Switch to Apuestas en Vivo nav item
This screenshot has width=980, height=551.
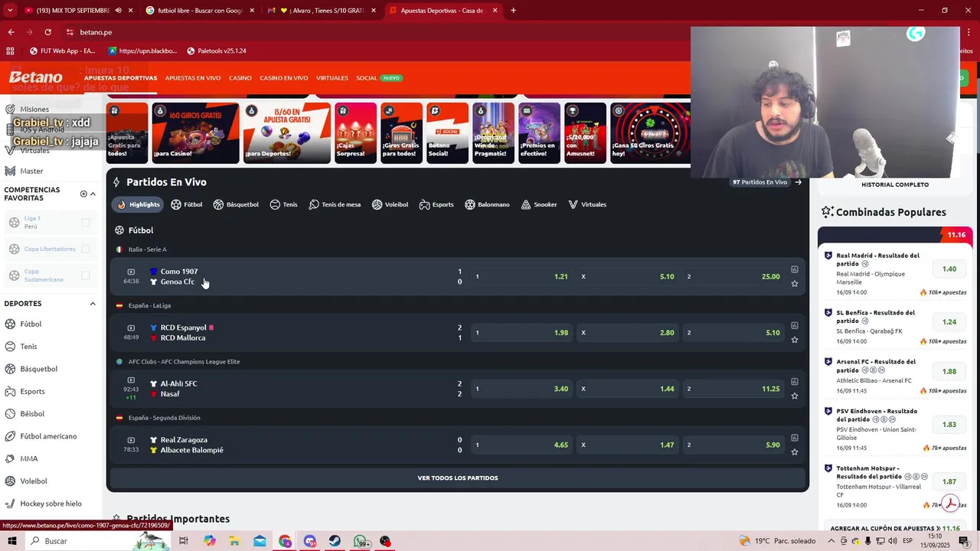193,78
